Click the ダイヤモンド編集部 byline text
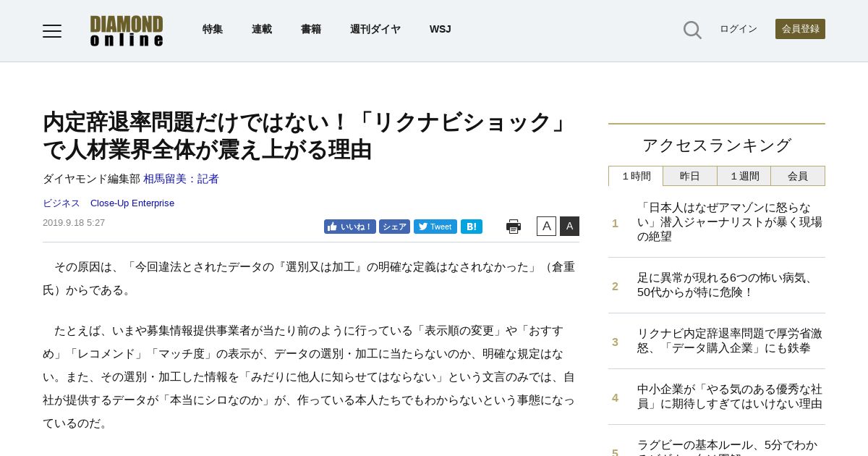 pyautogui.click(x=91, y=178)
